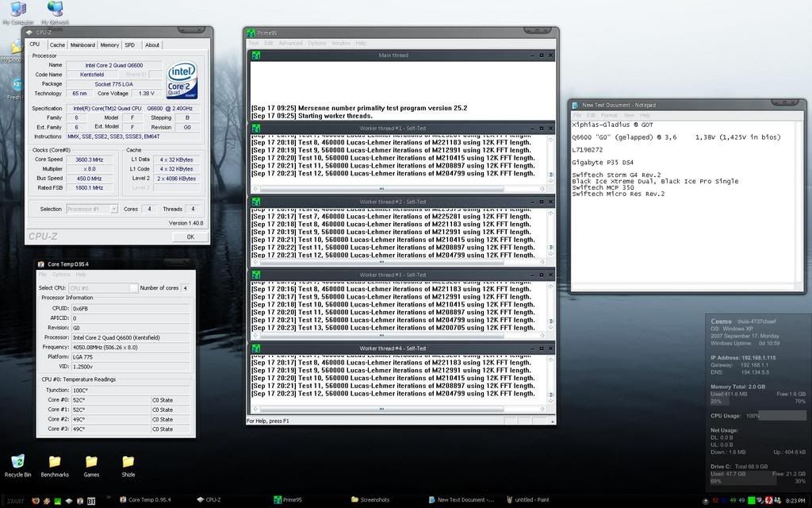Image resolution: width=812 pixels, height=508 pixels.
Task: Click the Worker thread #4 window icon
Action: (256, 348)
